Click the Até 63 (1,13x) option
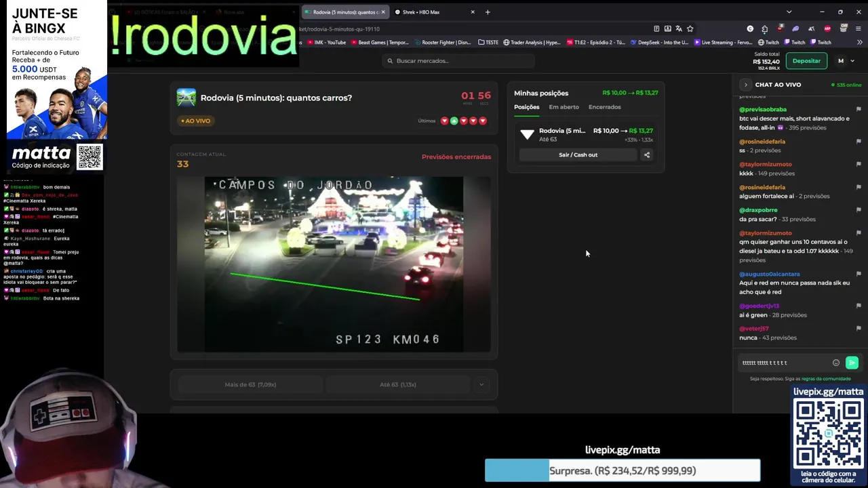The image size is (868, 488). tap(398, 384)
